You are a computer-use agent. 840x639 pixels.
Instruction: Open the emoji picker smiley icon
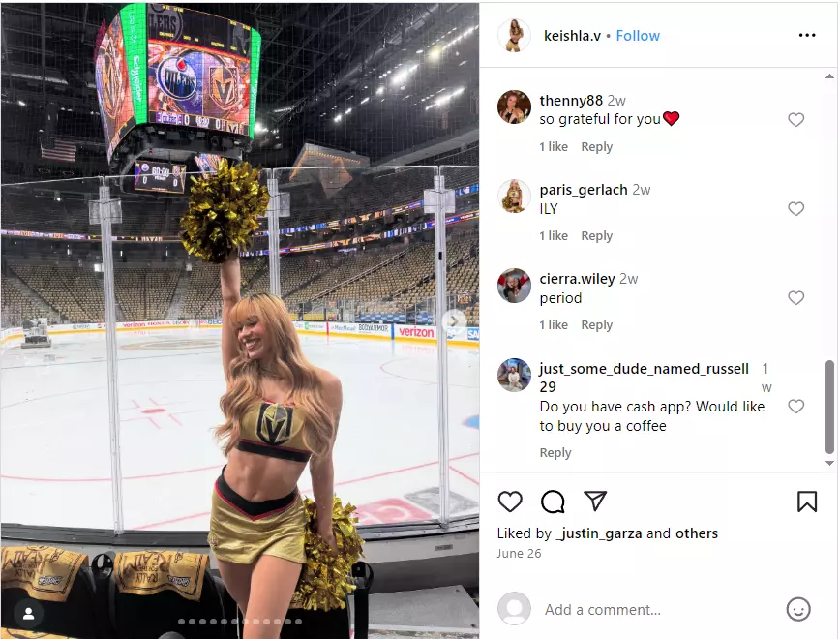798,610
